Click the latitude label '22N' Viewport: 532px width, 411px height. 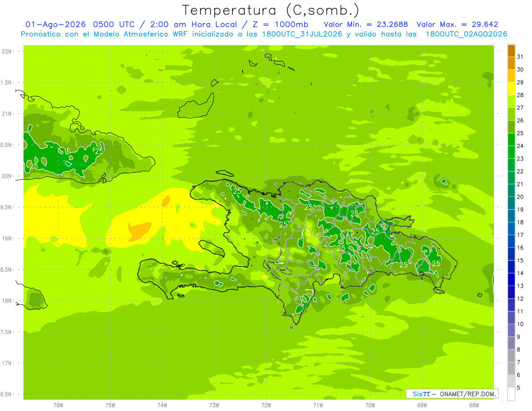click(x=8, y=51)
